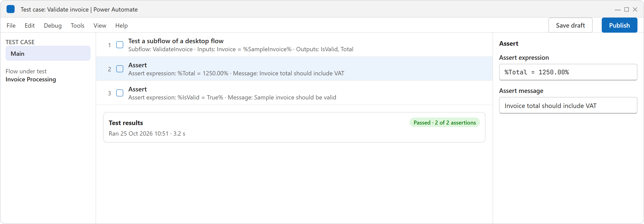Open the Edit menu
This screenshot has height=224, width=644.
[30, 25]
